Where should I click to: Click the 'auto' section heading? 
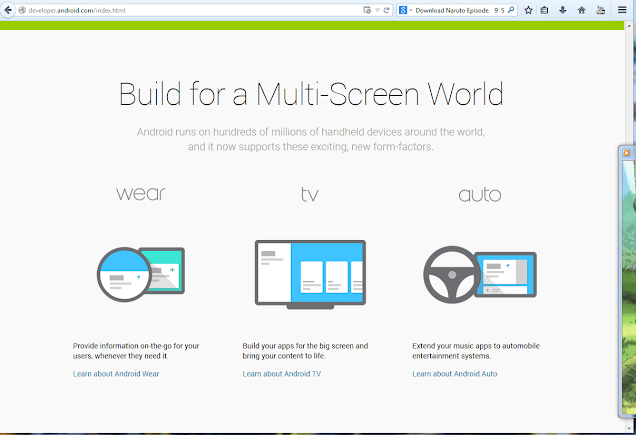pyautogui.click(x=480, y=195)
